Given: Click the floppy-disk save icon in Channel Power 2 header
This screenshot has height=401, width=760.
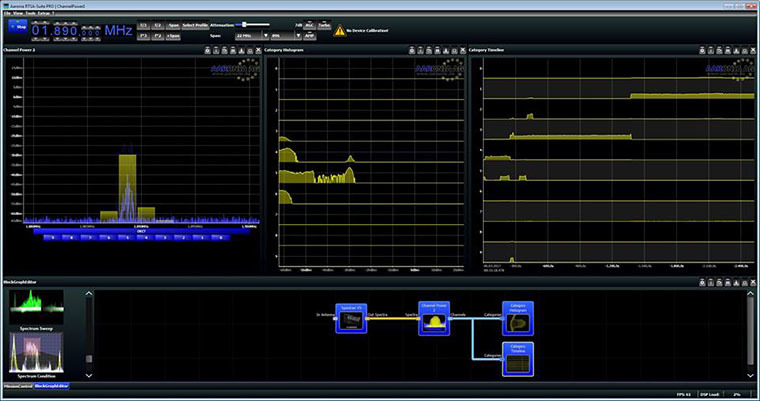Looking at the screenshot, I should click(233, 50).
